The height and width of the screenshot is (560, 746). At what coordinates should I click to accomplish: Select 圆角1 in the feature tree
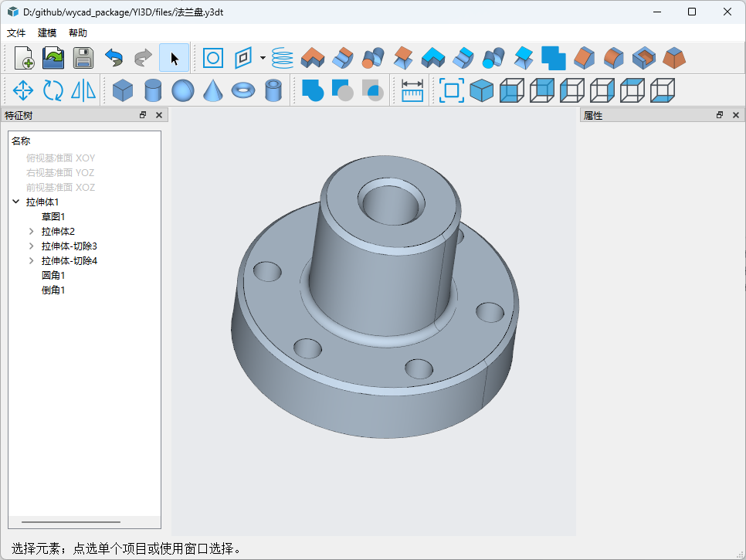53,275
